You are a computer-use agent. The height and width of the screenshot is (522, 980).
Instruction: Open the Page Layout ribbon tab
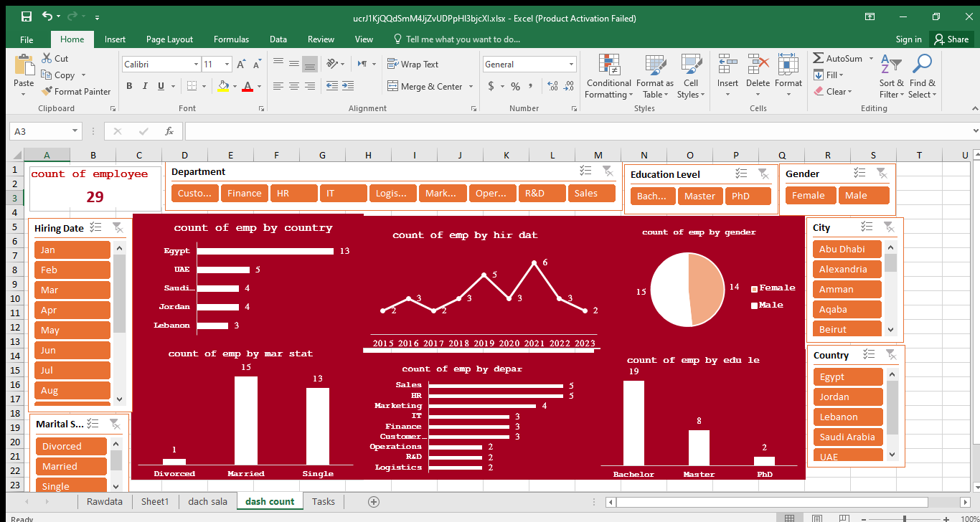tap(169, 39)
